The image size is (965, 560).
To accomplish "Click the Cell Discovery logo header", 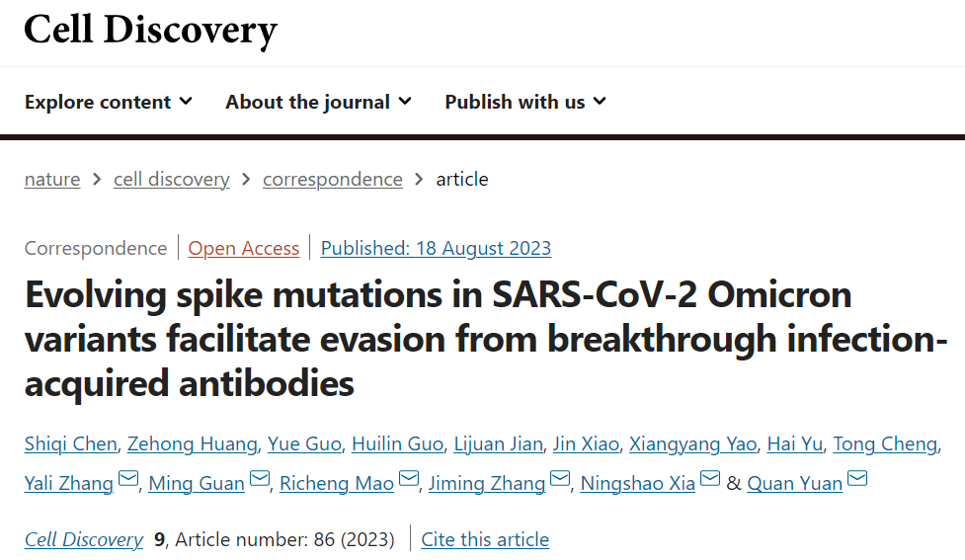I will click(150, 30).
